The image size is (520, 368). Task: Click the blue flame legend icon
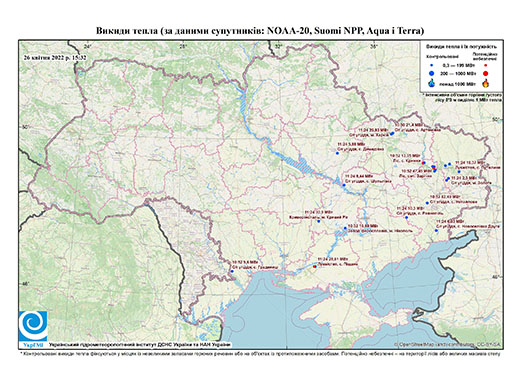point(432,83)
